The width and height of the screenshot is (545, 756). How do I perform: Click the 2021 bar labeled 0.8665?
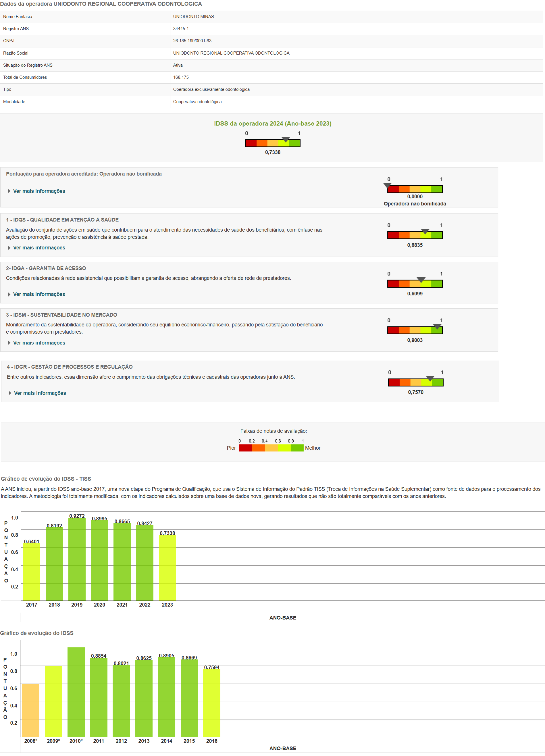[x=122, y=562]
